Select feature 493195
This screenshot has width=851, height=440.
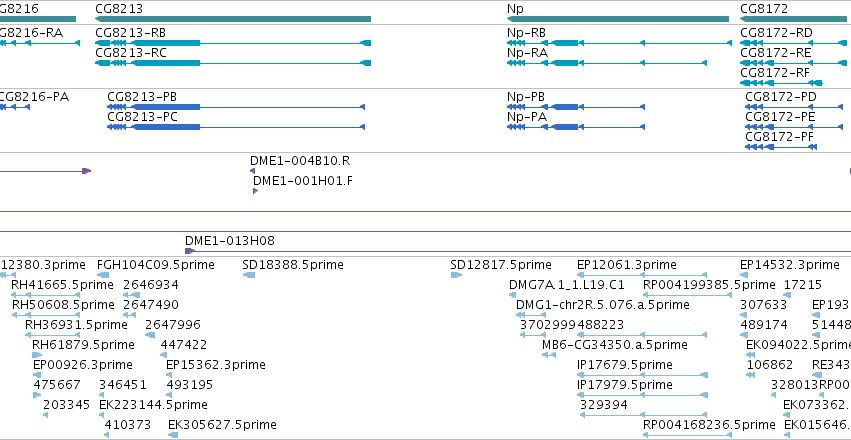[169, 395]
